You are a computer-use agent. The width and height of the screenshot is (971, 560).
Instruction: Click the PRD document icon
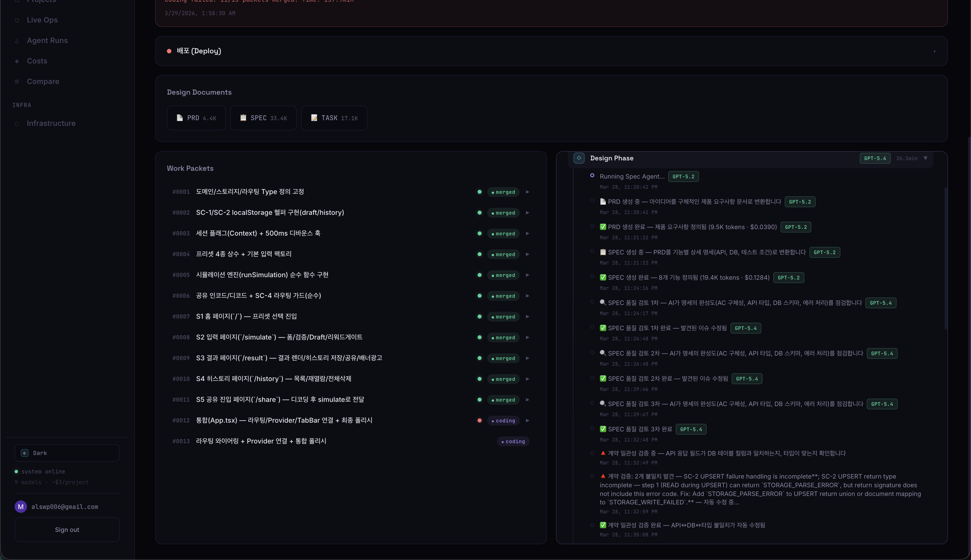[180, 118]
